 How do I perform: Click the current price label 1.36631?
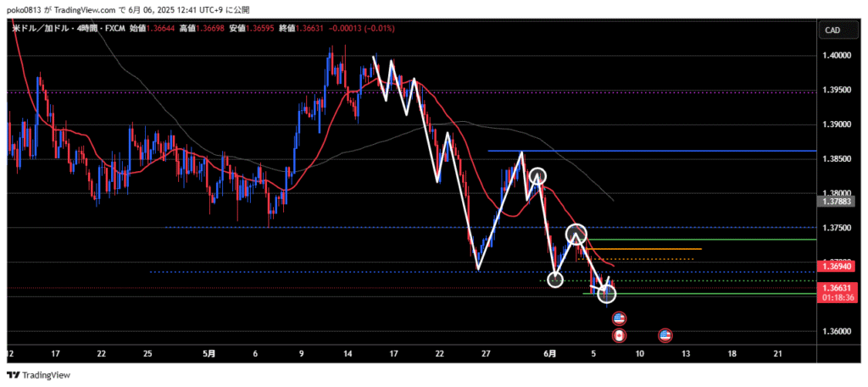pos(833,288)
